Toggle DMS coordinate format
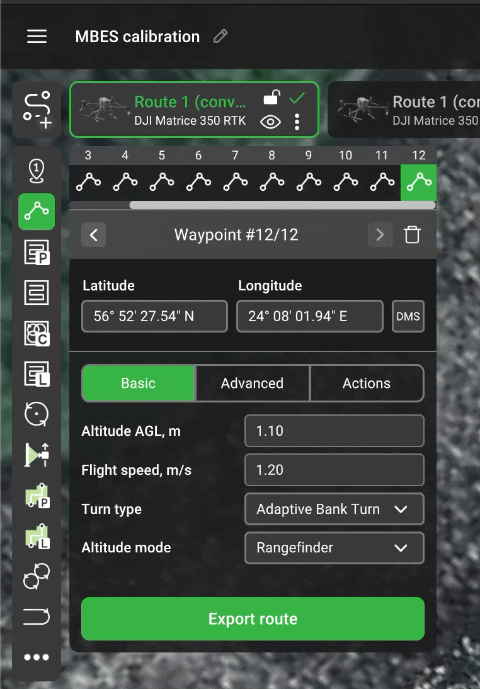The width and height of the screenshot is (480, 689). [x=408, y=316]
